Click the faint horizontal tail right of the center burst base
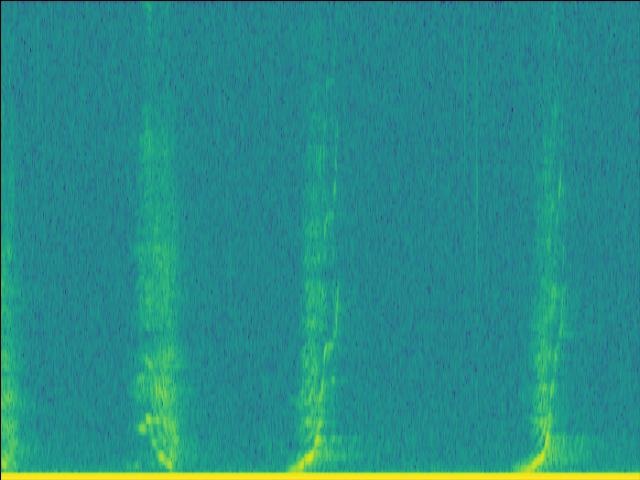Screen dimensions: 640x480 click(x=350, y=441)
